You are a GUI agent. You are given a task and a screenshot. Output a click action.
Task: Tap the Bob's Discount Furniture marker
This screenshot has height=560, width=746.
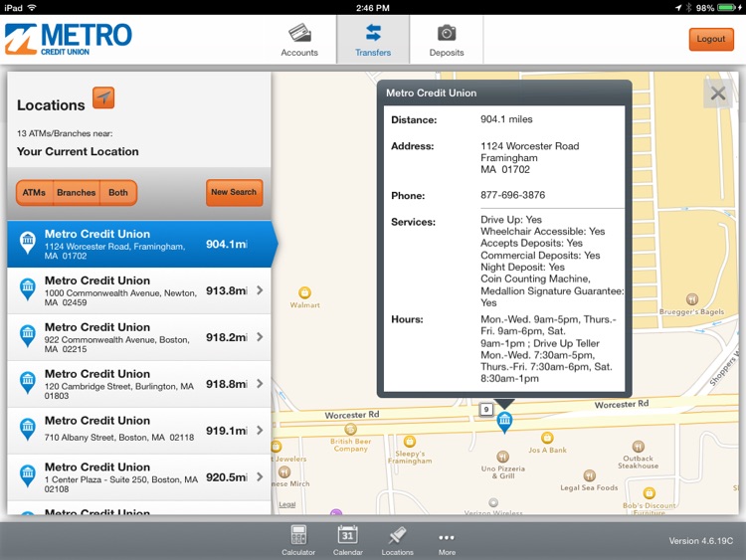[649, 493]
